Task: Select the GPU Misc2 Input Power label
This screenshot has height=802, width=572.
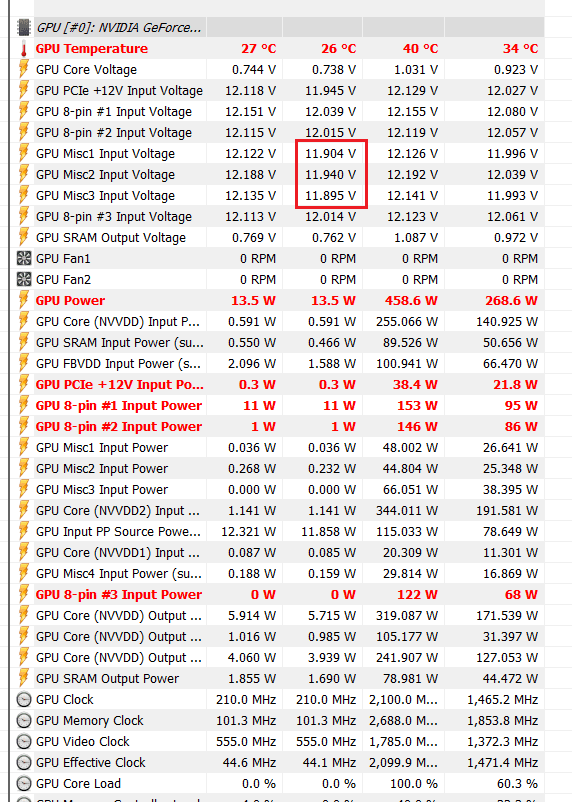Action: (102, 469)
